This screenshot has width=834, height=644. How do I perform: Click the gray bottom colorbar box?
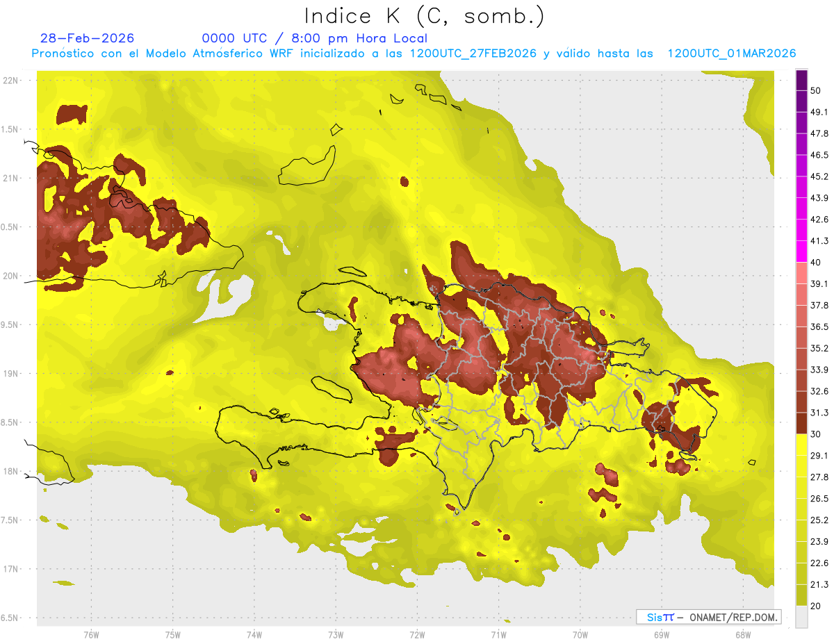801,616
